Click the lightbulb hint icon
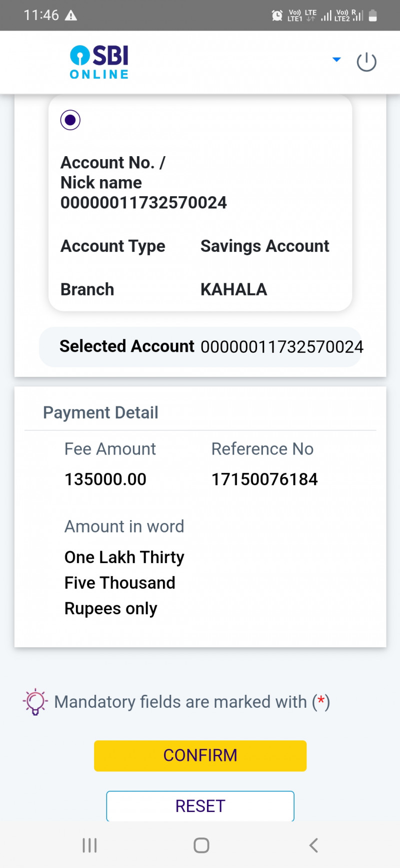This screenshot has width=400, height=868. click(35, 702)
